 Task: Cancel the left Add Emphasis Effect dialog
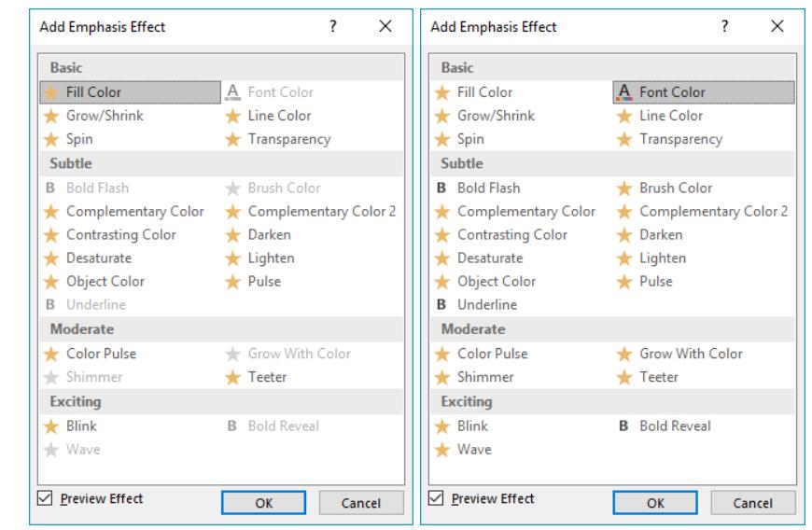coord(361,503)
